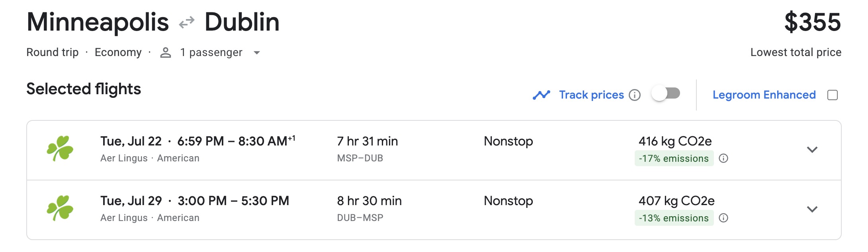Open emissions info for 416 kg flight
This screenshot has height=252, width=868.
[x=723, y=158]
